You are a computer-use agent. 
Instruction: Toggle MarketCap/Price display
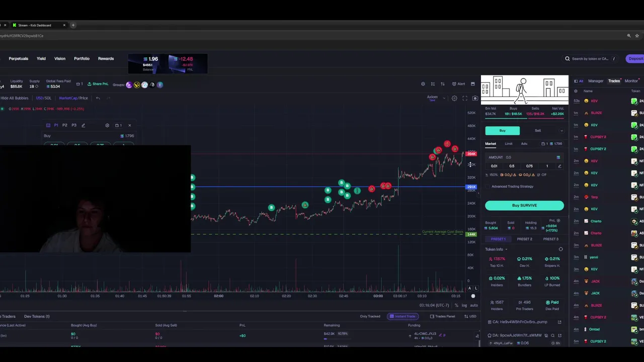[73, 98]
